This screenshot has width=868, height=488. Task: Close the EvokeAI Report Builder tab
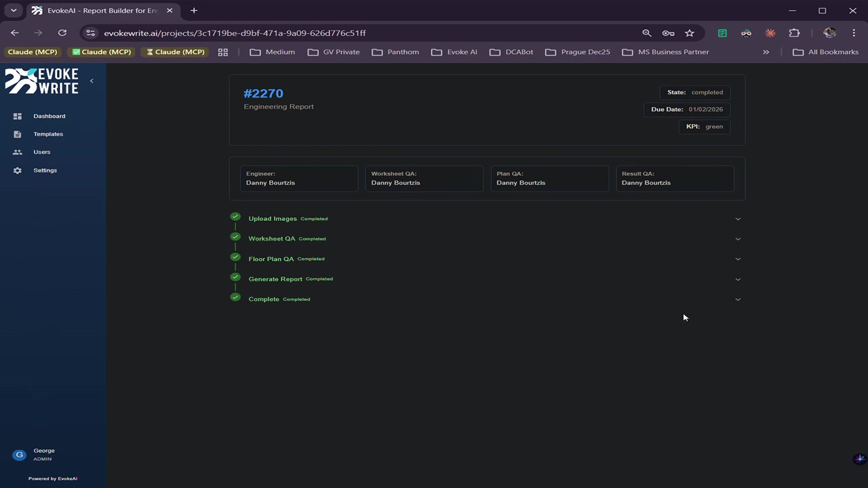170,10
